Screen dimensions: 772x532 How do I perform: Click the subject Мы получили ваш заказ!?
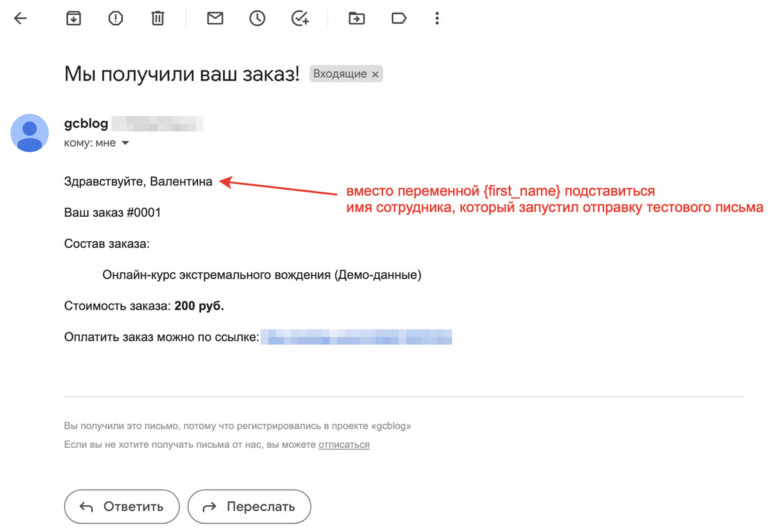[182, 74]
